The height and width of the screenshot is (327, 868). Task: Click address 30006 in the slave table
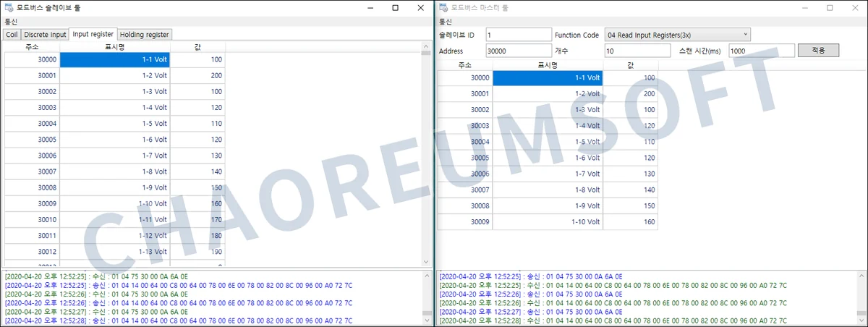[32, 155]
